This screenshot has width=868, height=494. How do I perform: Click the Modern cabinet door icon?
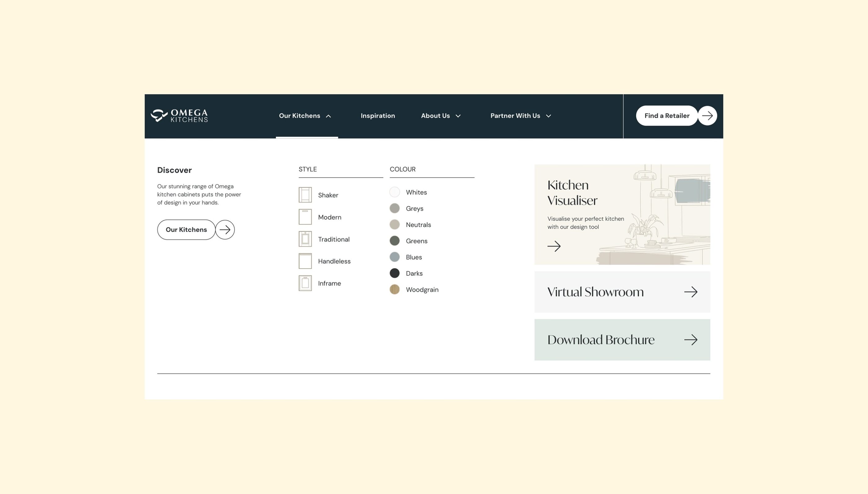305,217
